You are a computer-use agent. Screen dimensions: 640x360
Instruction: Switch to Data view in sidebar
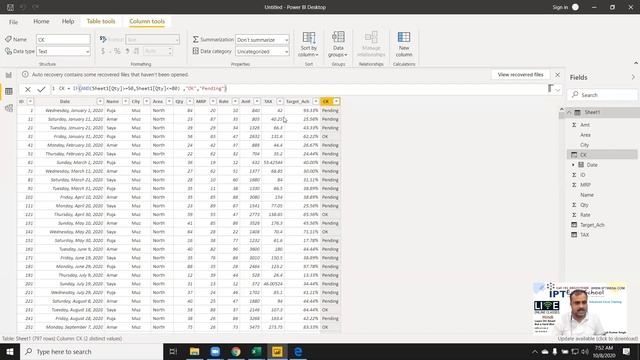coord(9,91)
